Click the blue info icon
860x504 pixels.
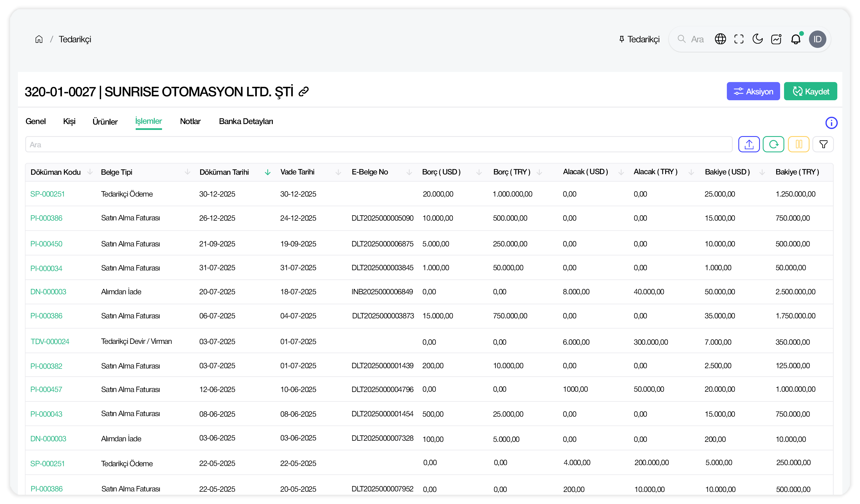click(831, 123)
